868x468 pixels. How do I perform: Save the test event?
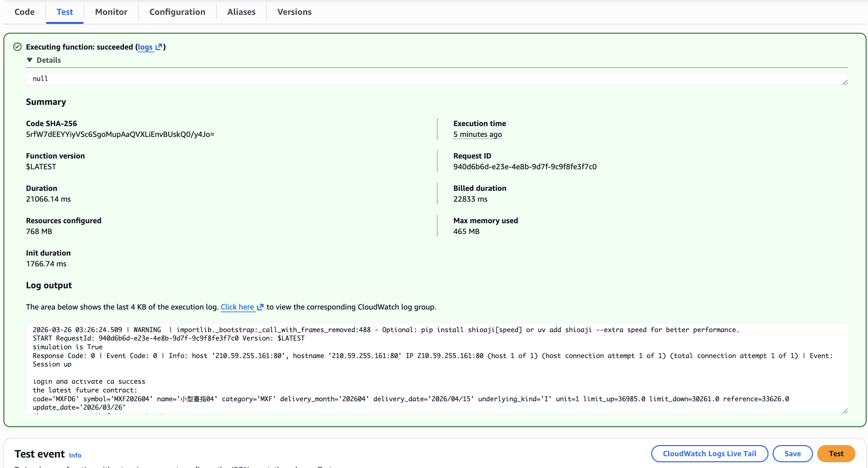pos(792,454)
